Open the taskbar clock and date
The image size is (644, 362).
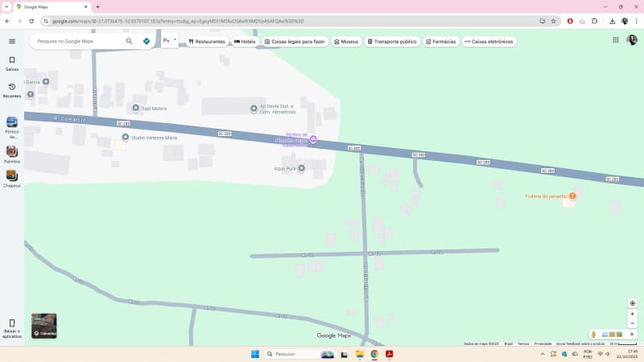[x=627, y=354]
